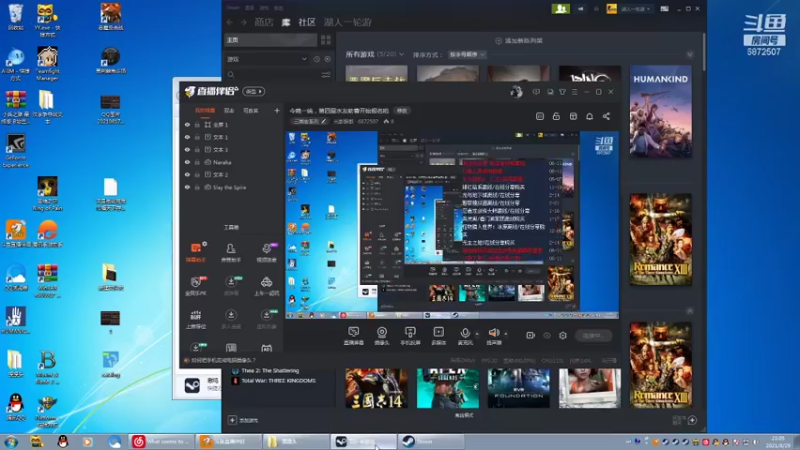Click the start streaming button
The image size is (800, 450).
tap(593, 335)
